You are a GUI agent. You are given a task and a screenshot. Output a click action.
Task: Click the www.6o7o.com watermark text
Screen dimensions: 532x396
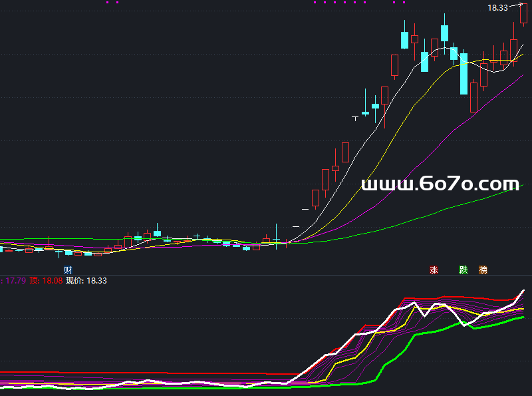pos(440,184)
